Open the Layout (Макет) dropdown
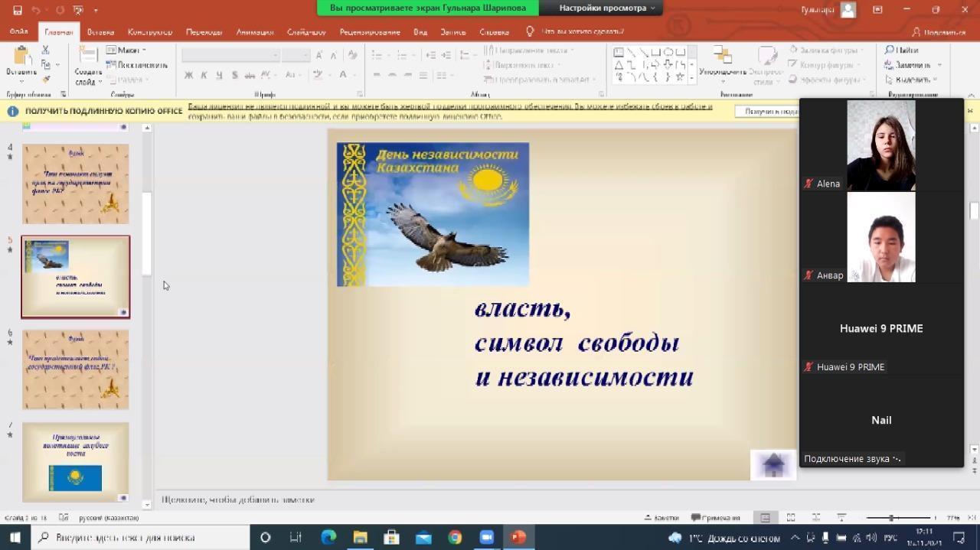This screenshot has height=550, width=980. (x=127, y=50)
